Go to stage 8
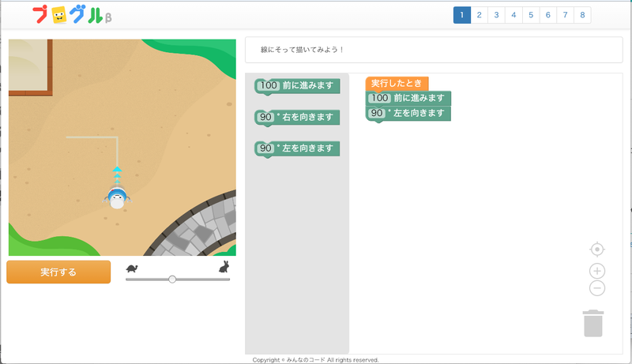 (x=583, y=15)
